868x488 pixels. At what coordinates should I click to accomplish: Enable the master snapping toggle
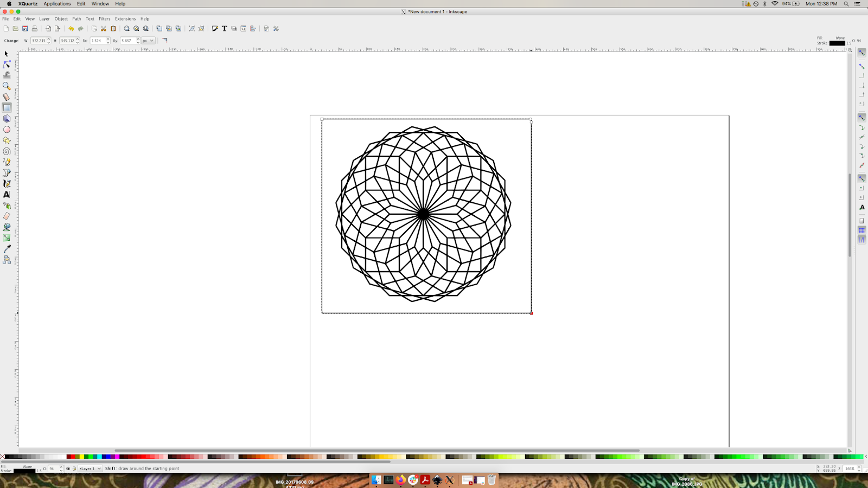click(863, 53)
